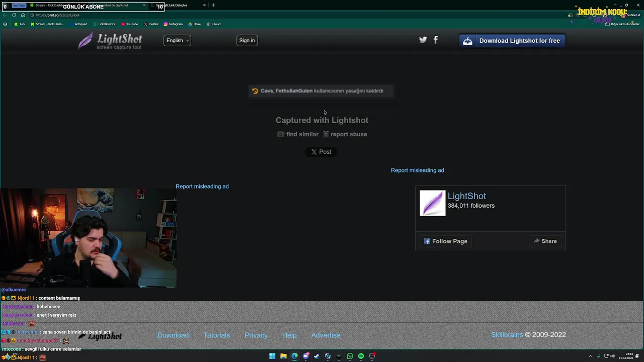Open Discord from the taskbar
This screenshot has width=644, height=362.
305,356
